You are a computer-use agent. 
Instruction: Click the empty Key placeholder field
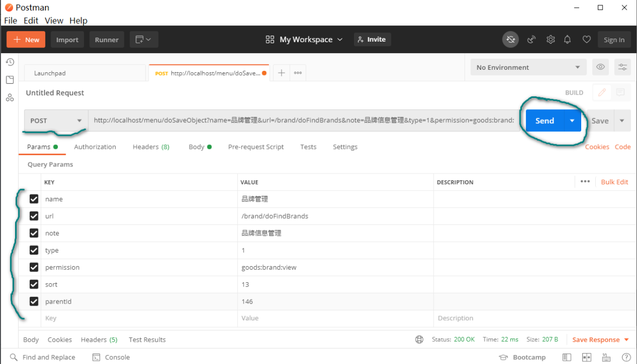pos(139,318)
